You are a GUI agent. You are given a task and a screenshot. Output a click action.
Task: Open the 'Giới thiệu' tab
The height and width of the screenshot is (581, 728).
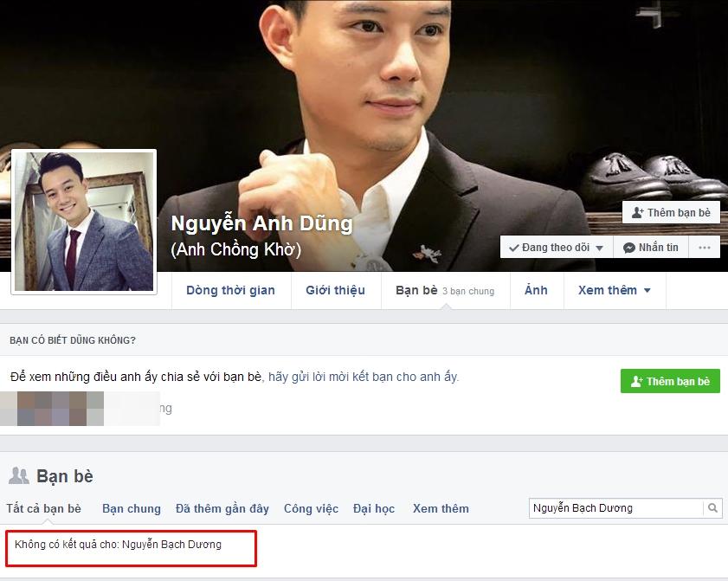335,290
